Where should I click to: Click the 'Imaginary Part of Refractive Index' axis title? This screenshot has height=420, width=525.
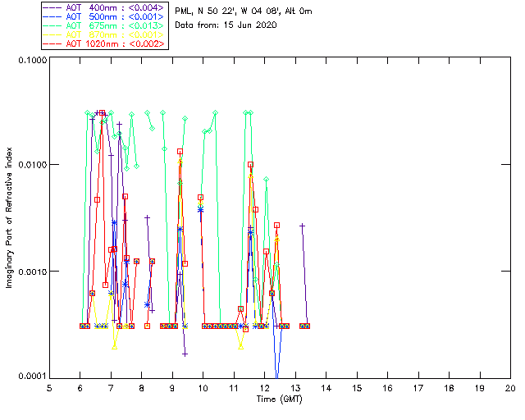[x=11, y=218]
